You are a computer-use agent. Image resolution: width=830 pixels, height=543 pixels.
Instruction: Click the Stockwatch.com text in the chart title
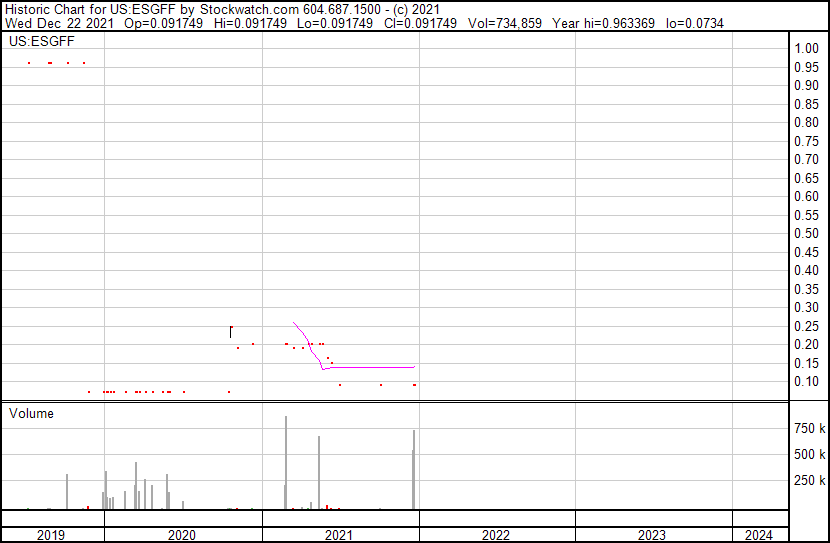coord(248,9)
